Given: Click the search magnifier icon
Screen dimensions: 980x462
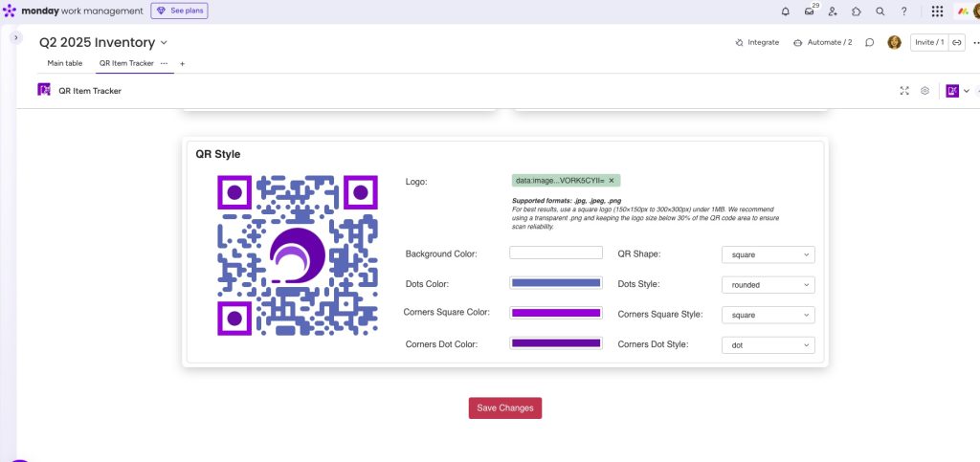Looking at the screenshot, I should [x=880, y=11].
